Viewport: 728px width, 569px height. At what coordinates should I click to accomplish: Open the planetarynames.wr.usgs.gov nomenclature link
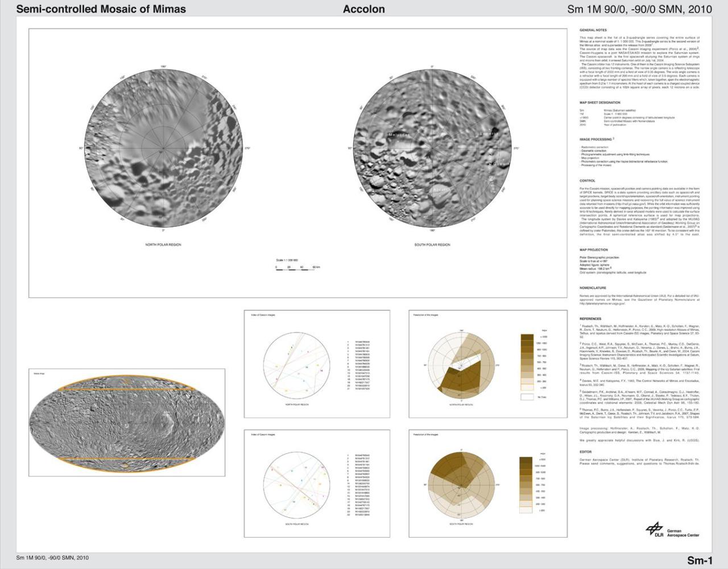pos(604,303)
